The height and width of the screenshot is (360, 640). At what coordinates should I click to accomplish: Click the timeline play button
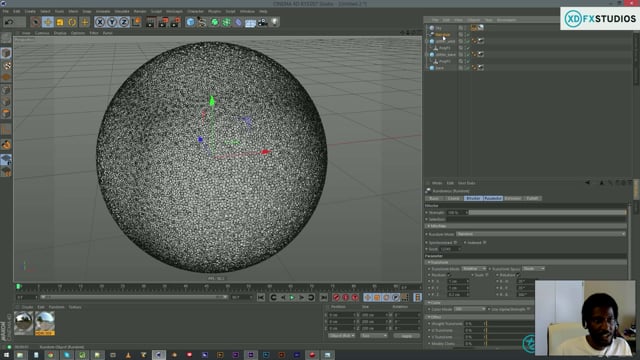tap(292, 298)
